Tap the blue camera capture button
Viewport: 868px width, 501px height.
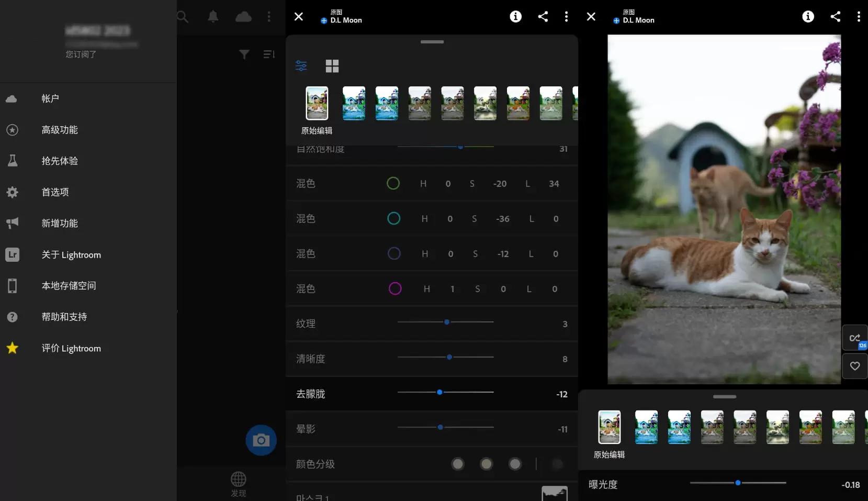point(261,440)
